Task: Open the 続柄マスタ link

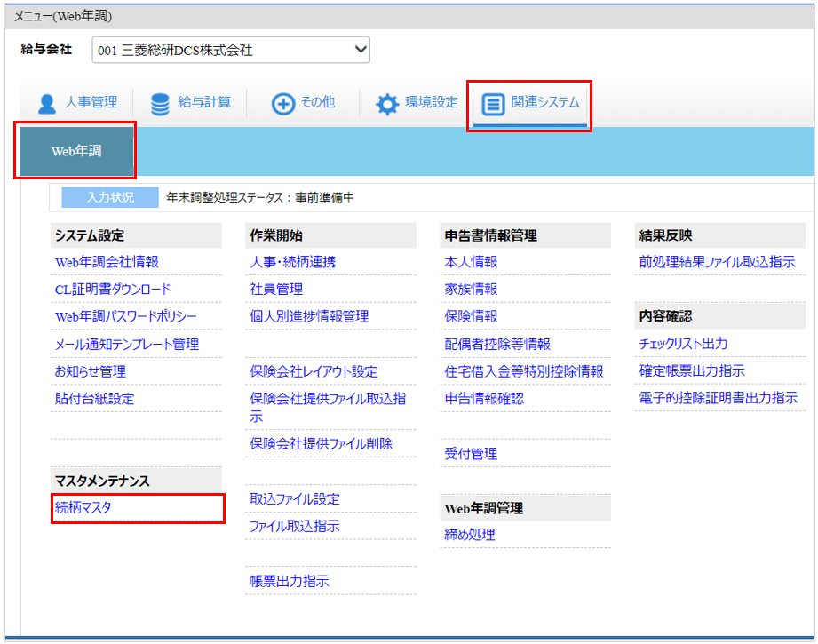Action: click(83, 507)
